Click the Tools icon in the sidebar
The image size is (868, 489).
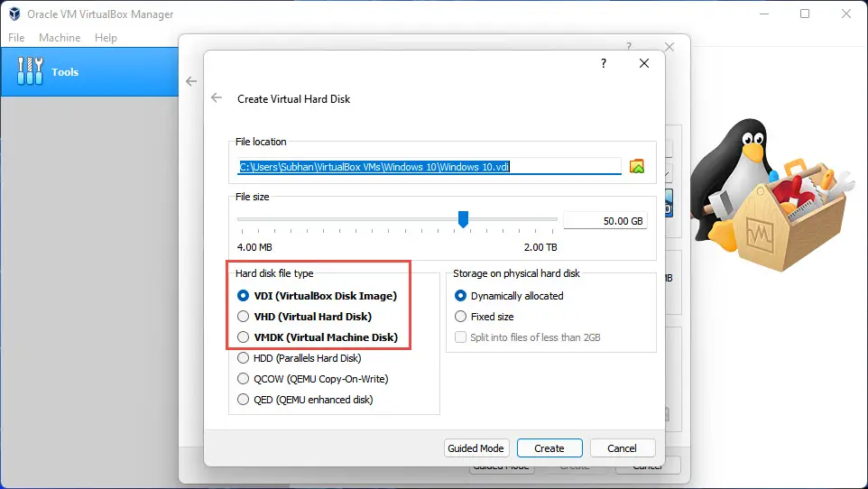[30, 71]
